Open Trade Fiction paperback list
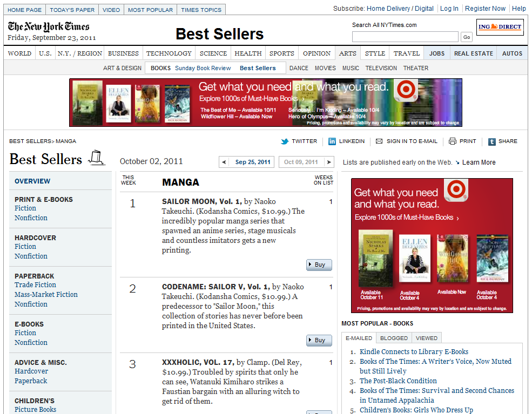 (x=35, y=285)
